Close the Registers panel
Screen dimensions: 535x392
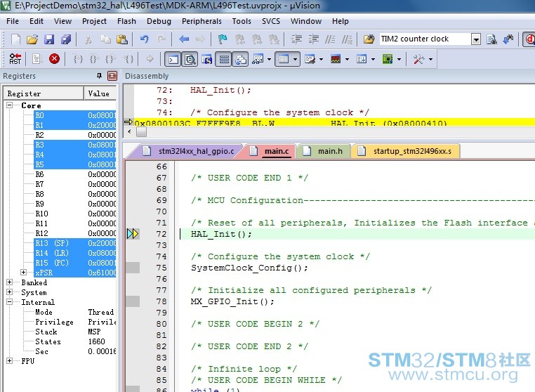(112, 76)
